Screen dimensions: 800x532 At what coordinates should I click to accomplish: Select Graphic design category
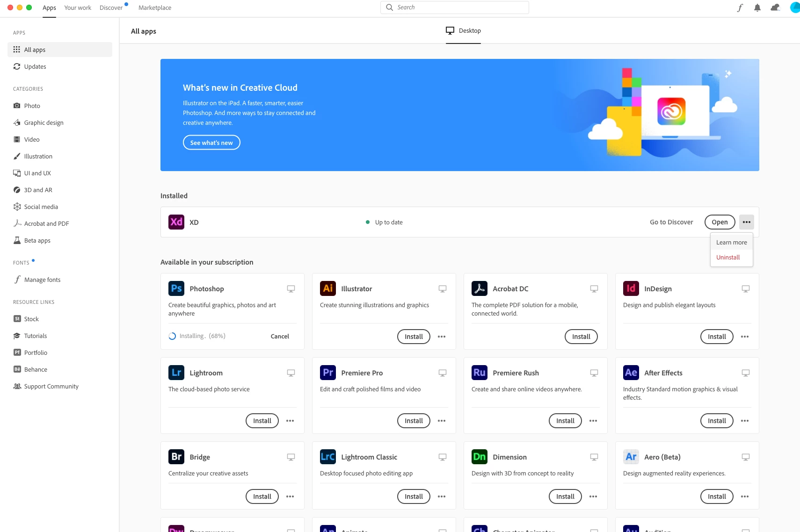60,122
